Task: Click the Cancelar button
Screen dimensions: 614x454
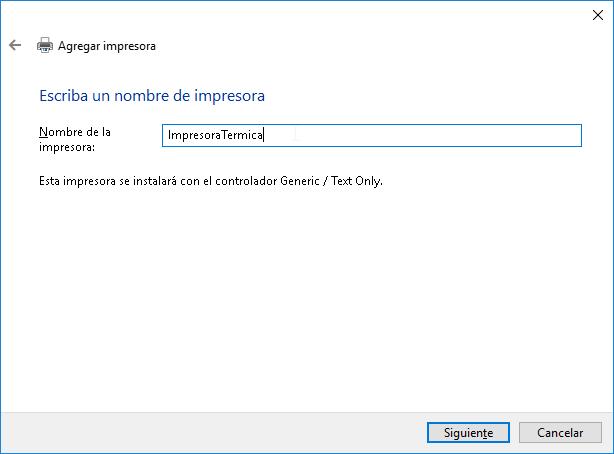Action: pyautogui.click(x=560, y=432)
